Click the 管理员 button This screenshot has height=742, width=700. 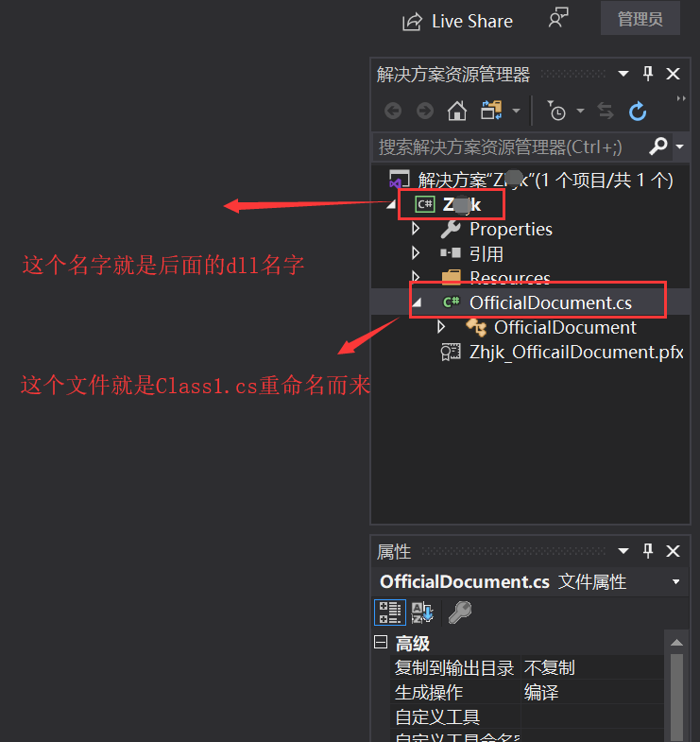640,19
